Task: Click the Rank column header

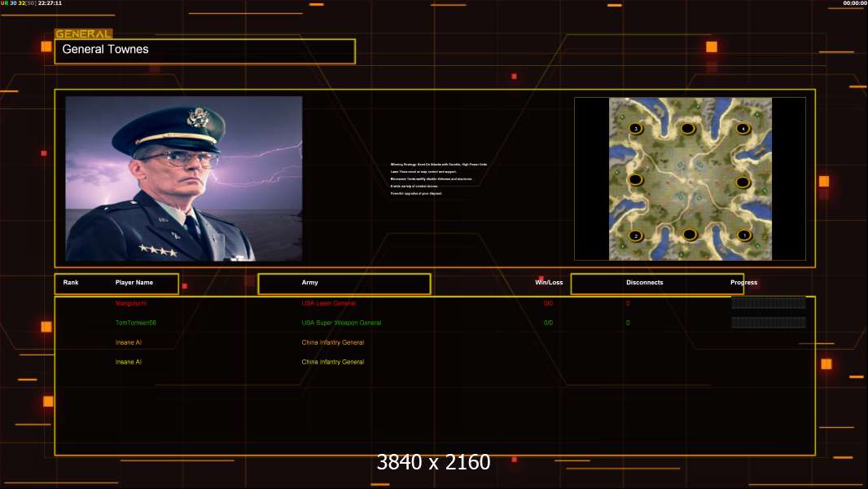Action: (x=71, y=283)
